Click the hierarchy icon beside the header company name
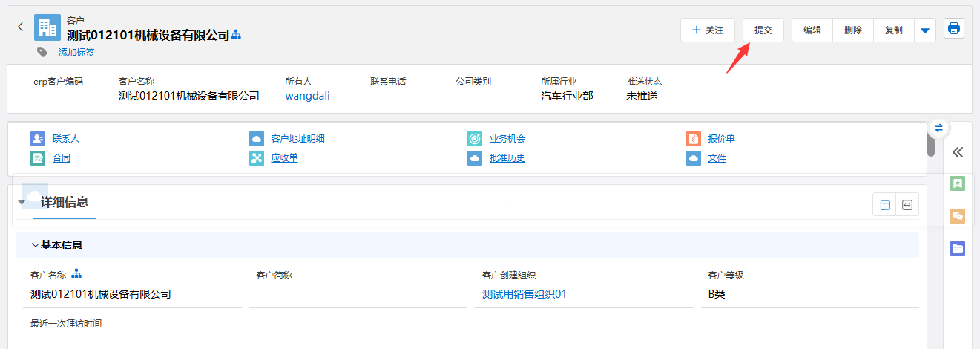 coord(237,35)
